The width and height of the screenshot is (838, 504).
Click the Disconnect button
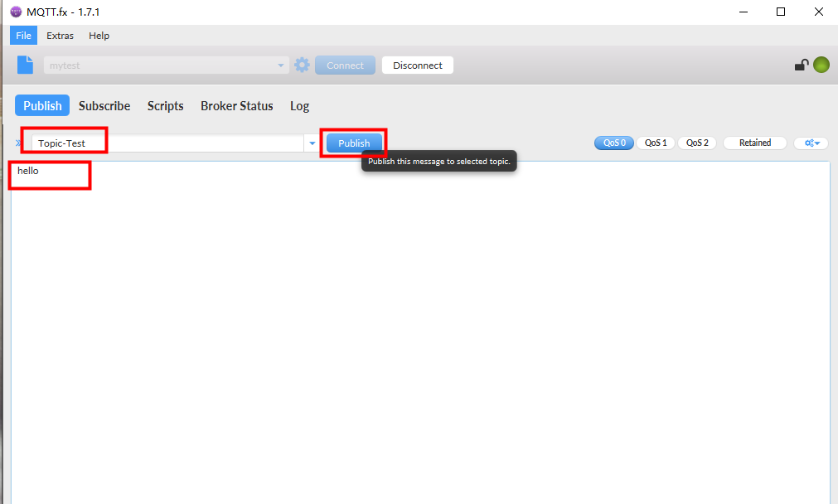click(x=418, y=65)
